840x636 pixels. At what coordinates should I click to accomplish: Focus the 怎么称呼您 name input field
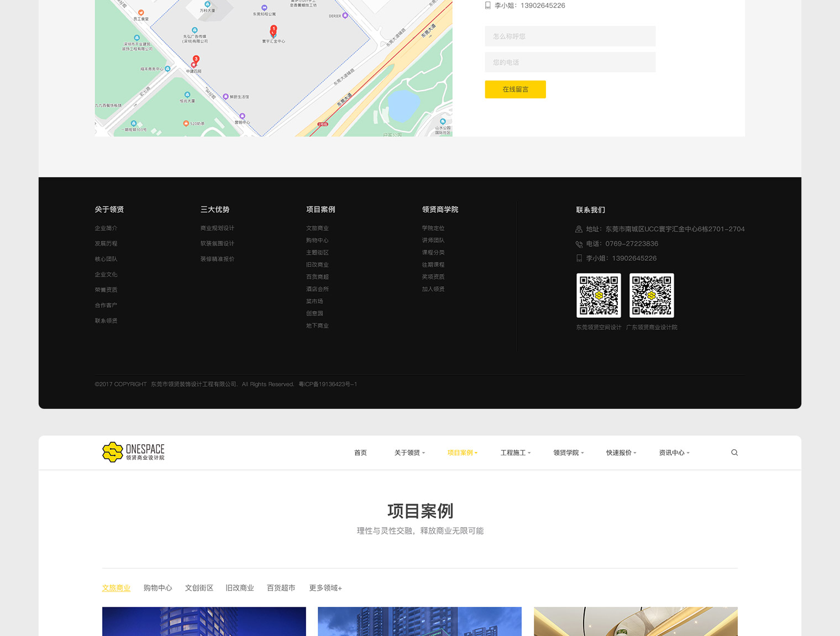(x=570, y=36)
